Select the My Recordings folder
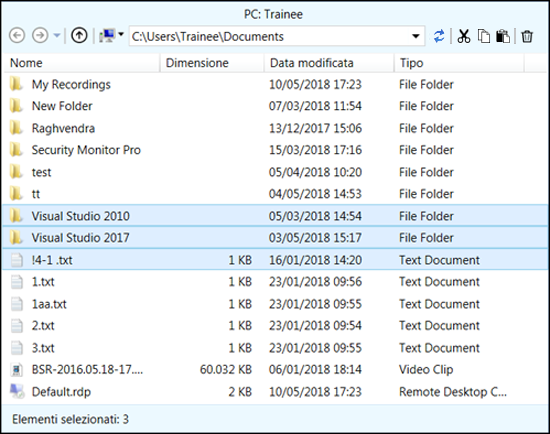This screenshot has height=434, width=550. pos(275,85)
